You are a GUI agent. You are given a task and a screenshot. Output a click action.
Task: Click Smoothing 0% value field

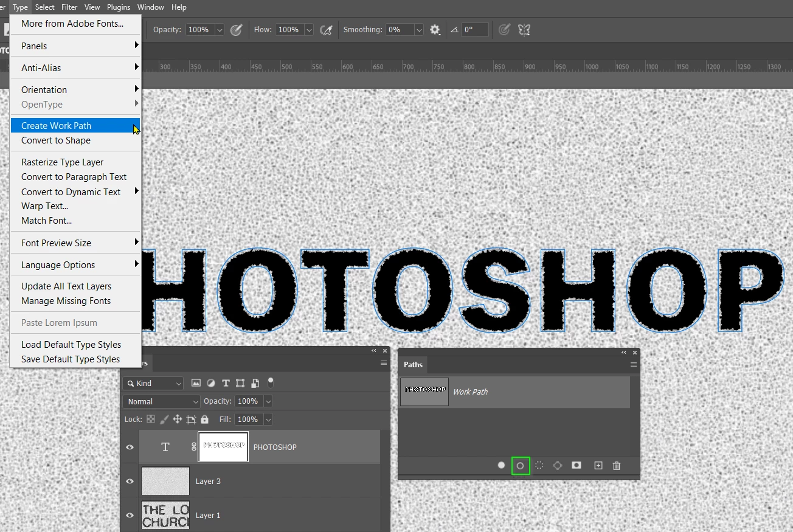pos(400,30)
